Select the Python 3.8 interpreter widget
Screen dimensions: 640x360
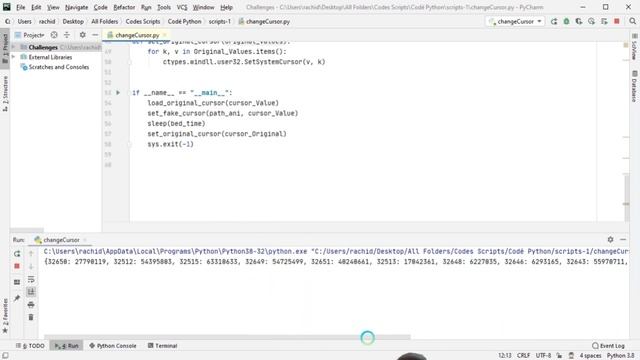tap(620, 356)
